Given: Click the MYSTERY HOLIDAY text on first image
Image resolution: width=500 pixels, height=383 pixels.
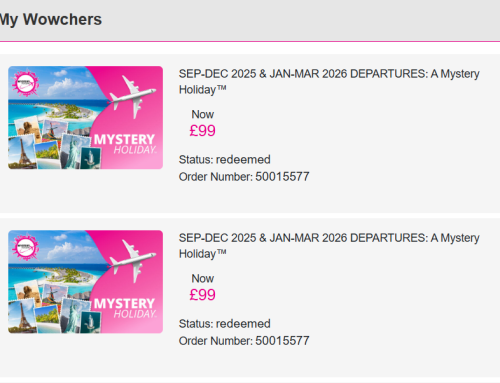Looking at the screenshot, I should point(125,144).
